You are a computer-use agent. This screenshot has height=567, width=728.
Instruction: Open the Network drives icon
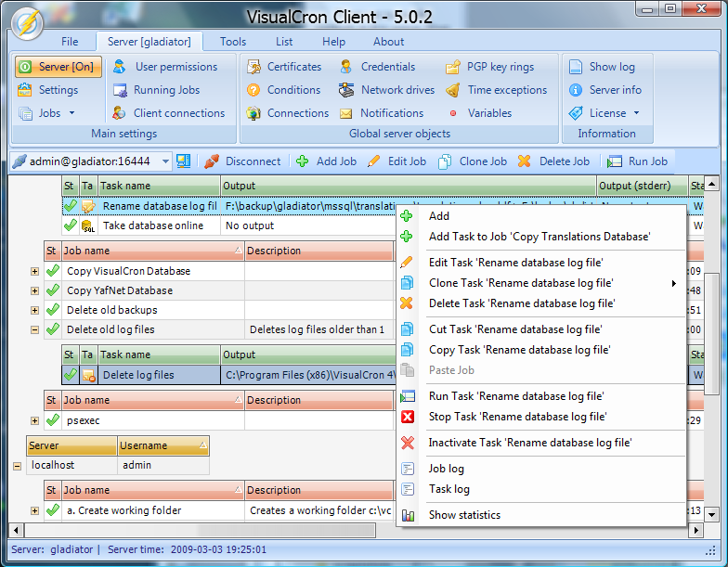click(346, 90)
